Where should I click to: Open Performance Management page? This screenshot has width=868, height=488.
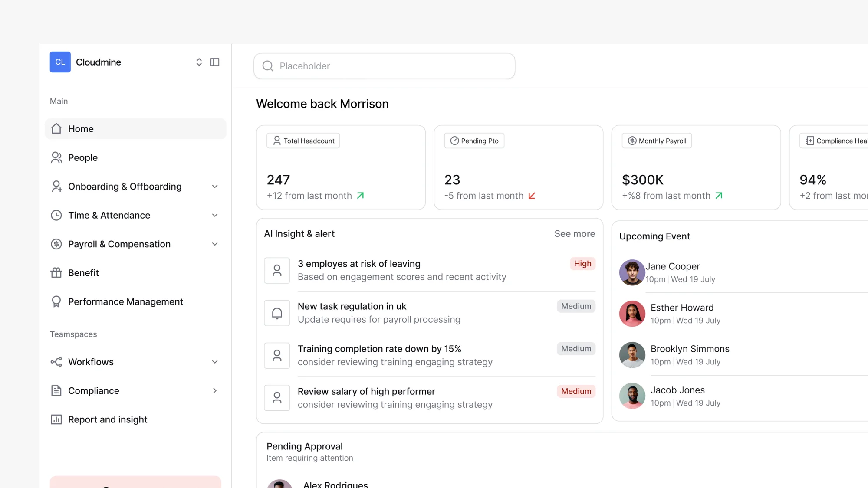pyautogui.click(x=135, y=302)
